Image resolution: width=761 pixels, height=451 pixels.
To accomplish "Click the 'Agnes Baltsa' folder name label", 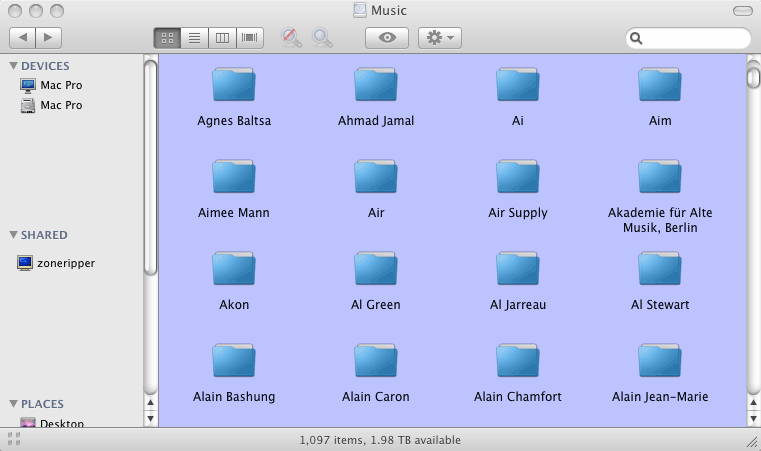I will click(x=234, y=121).
